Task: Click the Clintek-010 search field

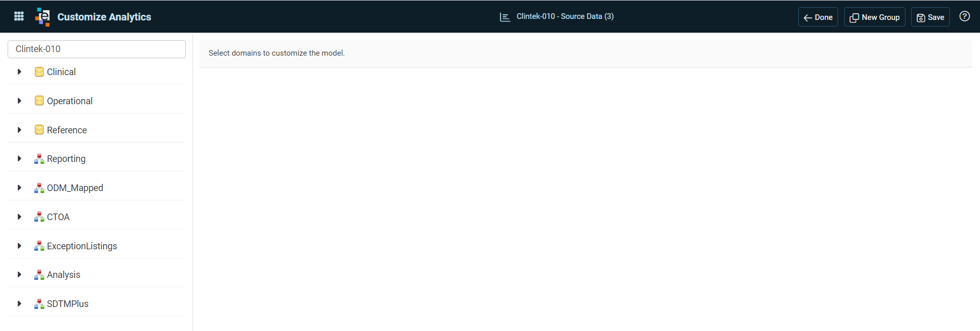Action: pos(96,49)
